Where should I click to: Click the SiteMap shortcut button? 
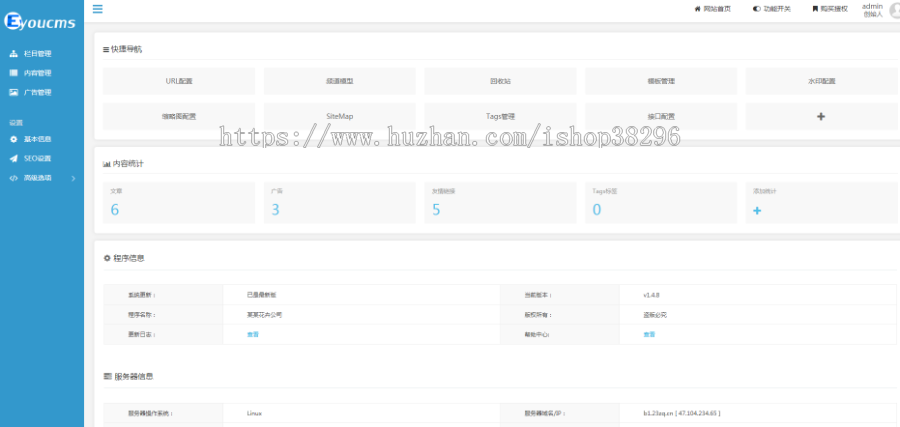pos(339,116)
